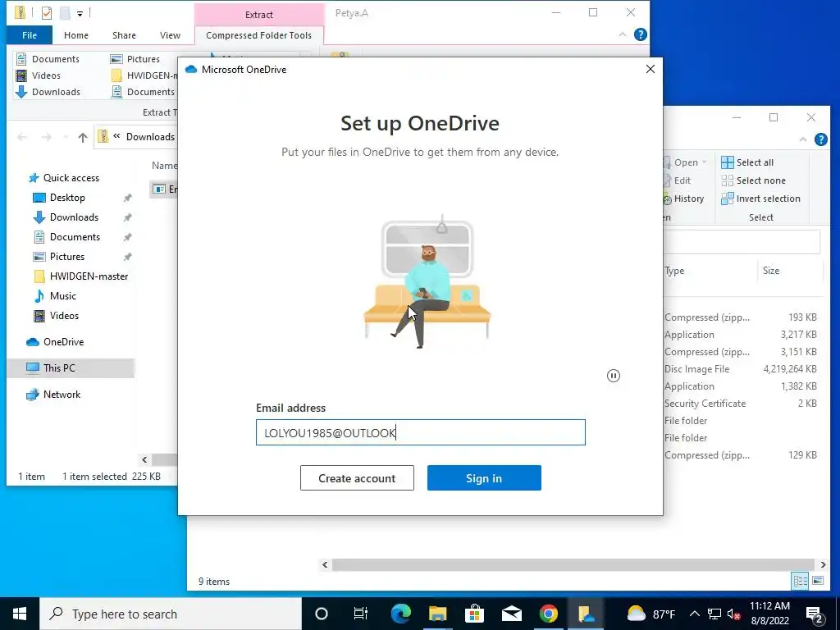Screen dimensions: 840x630
Task: Focus the Email address input field
Action: click(x=421, y=432)
